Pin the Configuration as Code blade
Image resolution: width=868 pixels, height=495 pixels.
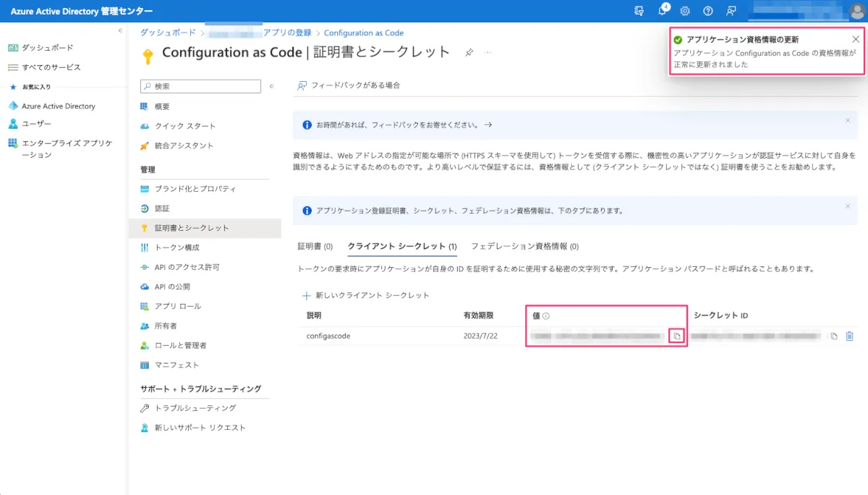pyautogui.click(x=469, y=53)
